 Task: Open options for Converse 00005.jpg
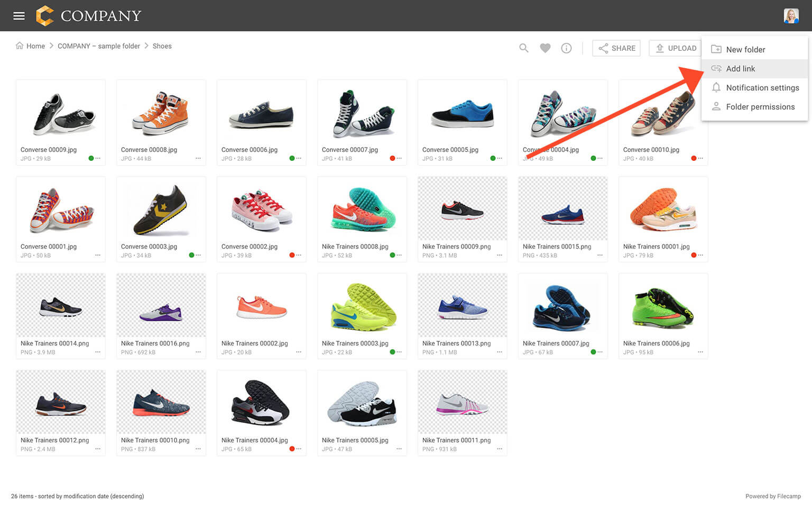500,158
